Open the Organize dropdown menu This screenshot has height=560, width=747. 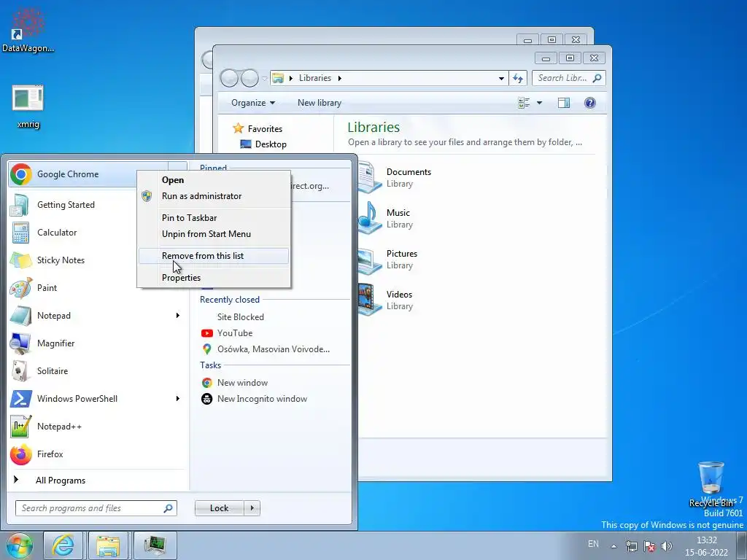tap(253, 103)
